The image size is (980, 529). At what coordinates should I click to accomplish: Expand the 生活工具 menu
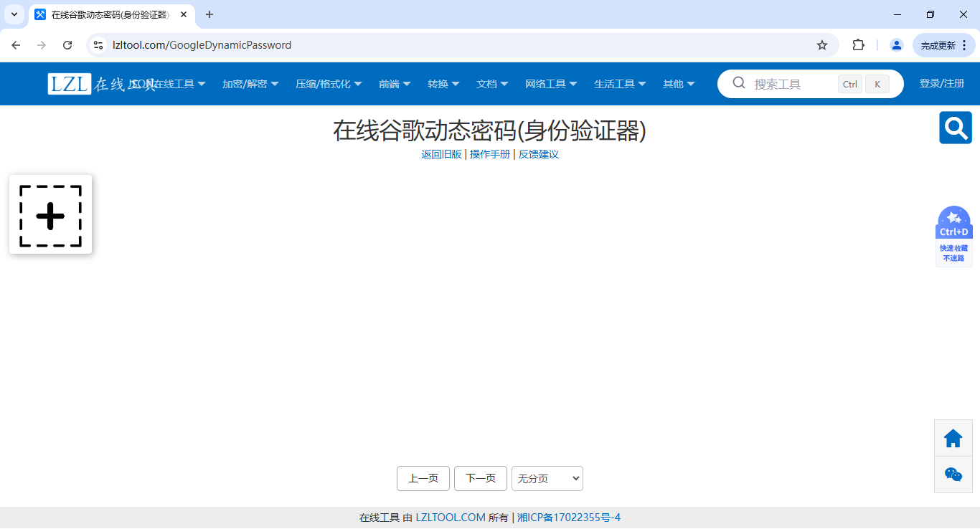620,84
